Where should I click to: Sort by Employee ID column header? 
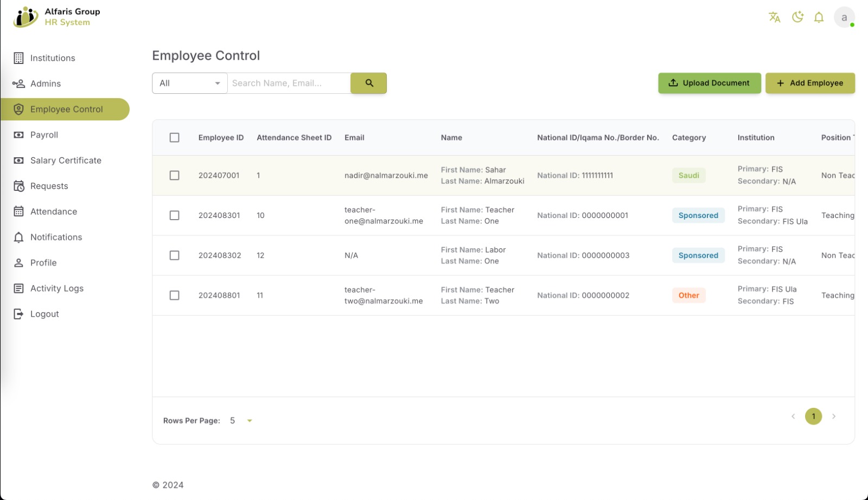pos(221,138)
